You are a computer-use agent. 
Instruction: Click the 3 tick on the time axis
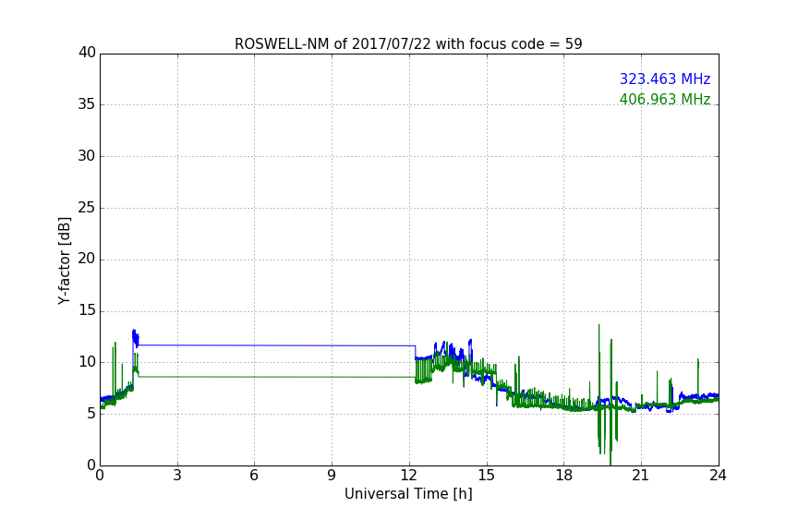[177, 476]
